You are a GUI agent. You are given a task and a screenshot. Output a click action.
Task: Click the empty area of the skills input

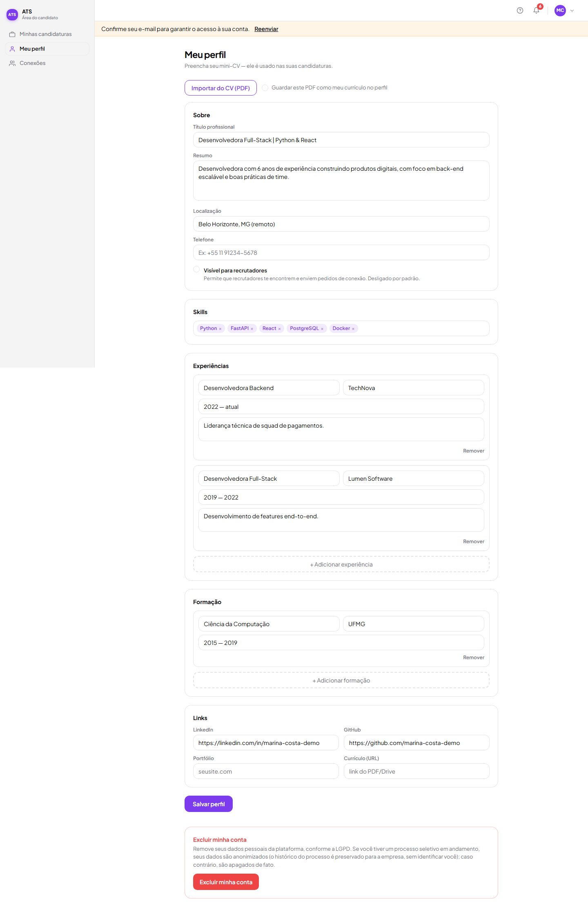click(423, 328)
